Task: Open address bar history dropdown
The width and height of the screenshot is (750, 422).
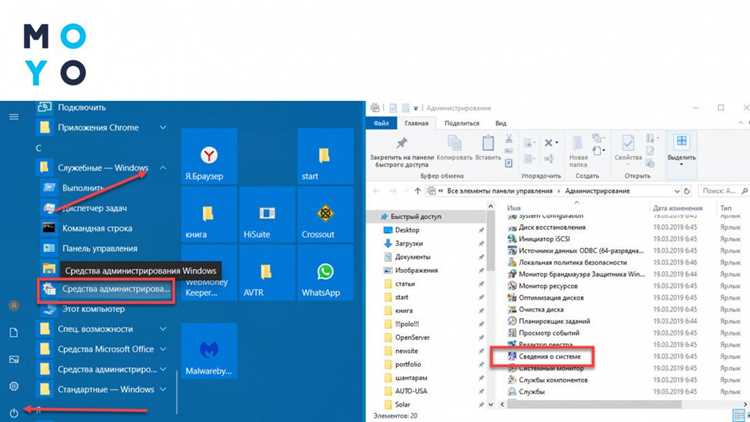Action: coord(677,191)
